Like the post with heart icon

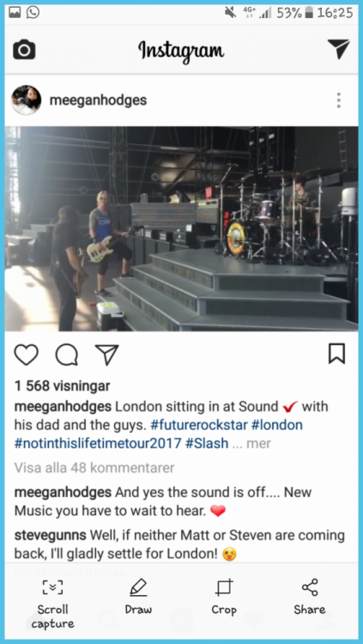(x=27, y=355)
